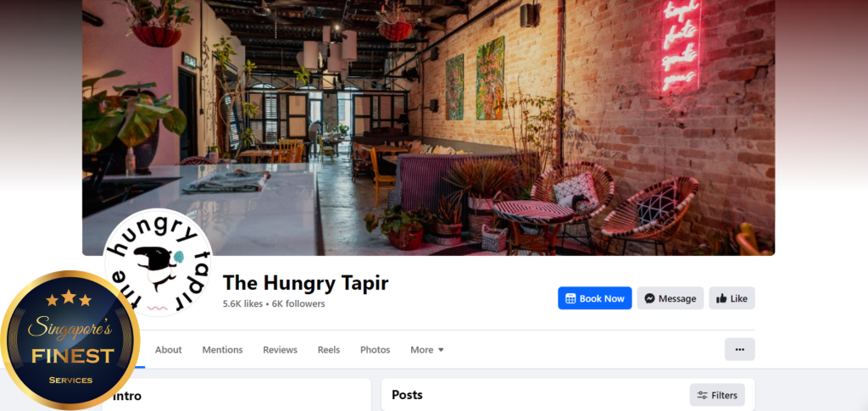
Task: Expand the More dropdown
Action: 427,350
